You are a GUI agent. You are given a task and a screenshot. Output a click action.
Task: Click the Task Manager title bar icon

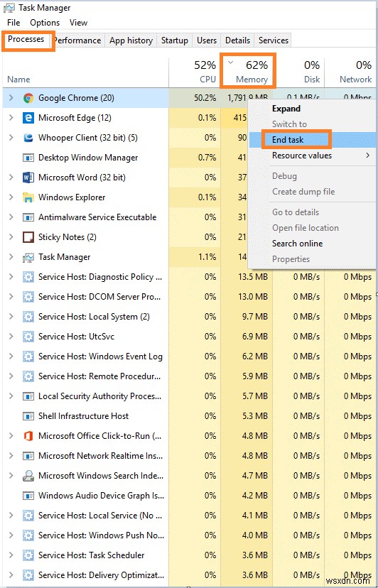click(9, 8)
